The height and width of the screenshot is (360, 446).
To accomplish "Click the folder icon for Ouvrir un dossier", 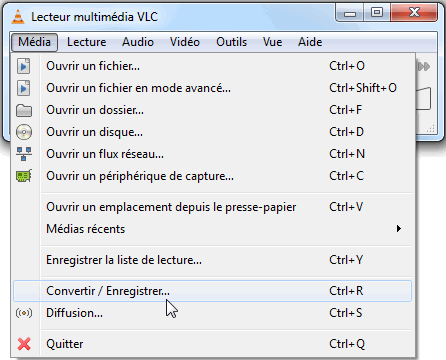I will click(24, 110).
